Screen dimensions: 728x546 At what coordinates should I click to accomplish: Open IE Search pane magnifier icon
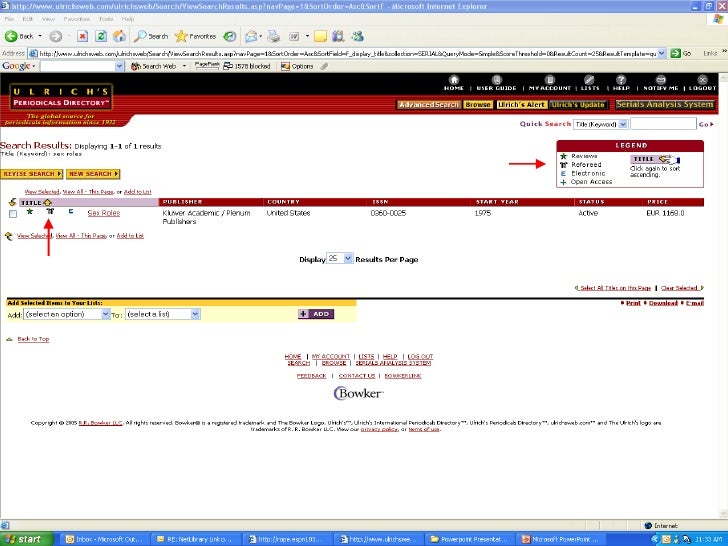(140, 36)
